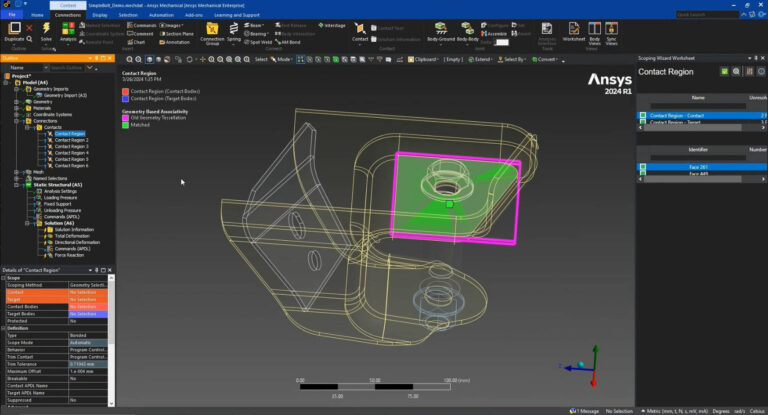The height and width of the screenshot is (415, 768).
Task: Toggle the single select mode box icon
Action: [301, 59]
